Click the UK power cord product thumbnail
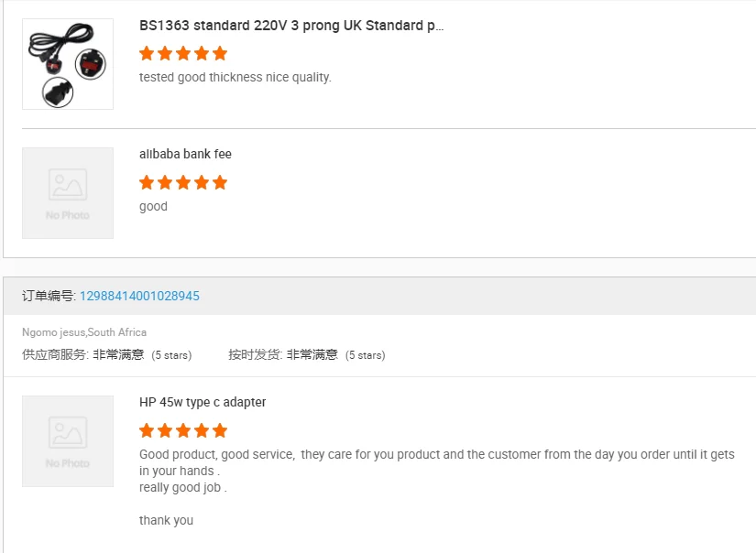Screen dimensions: 756x553 pyautogui.click(x=68, y=64)
